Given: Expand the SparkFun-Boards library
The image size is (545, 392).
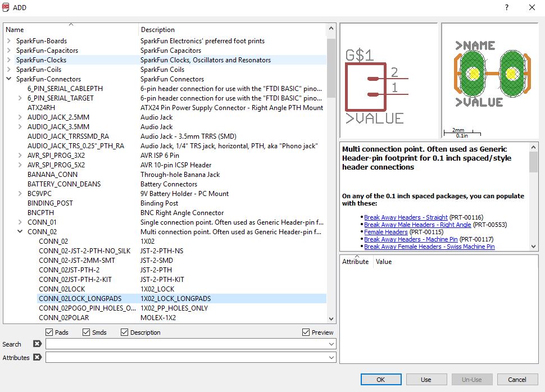Looking at the screenshot, I should [8, 40].
